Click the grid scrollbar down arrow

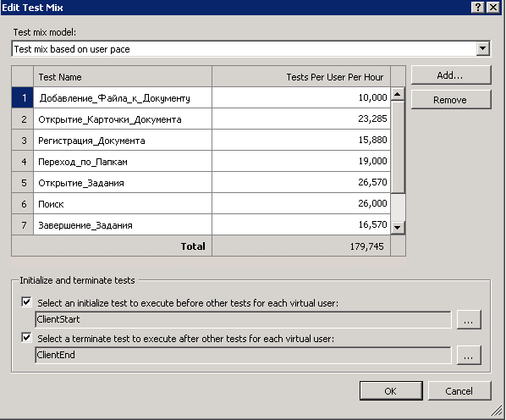click(398, 227)
